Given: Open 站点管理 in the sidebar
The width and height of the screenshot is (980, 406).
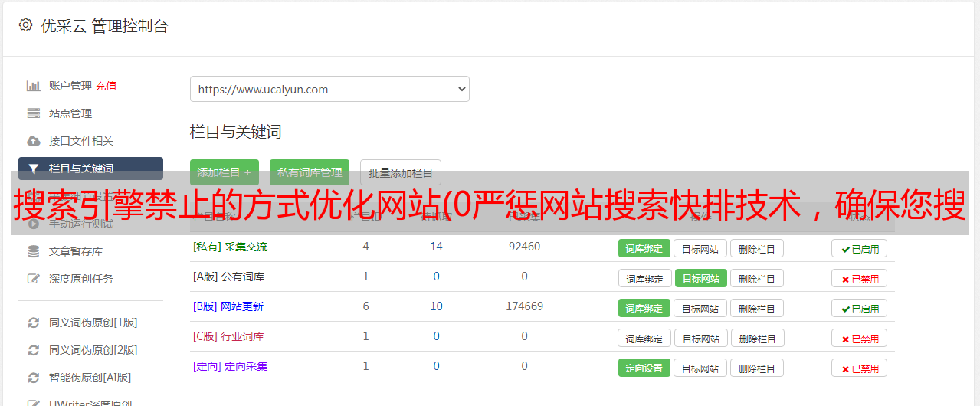Looking at the screenshot, I should point(70,113).
